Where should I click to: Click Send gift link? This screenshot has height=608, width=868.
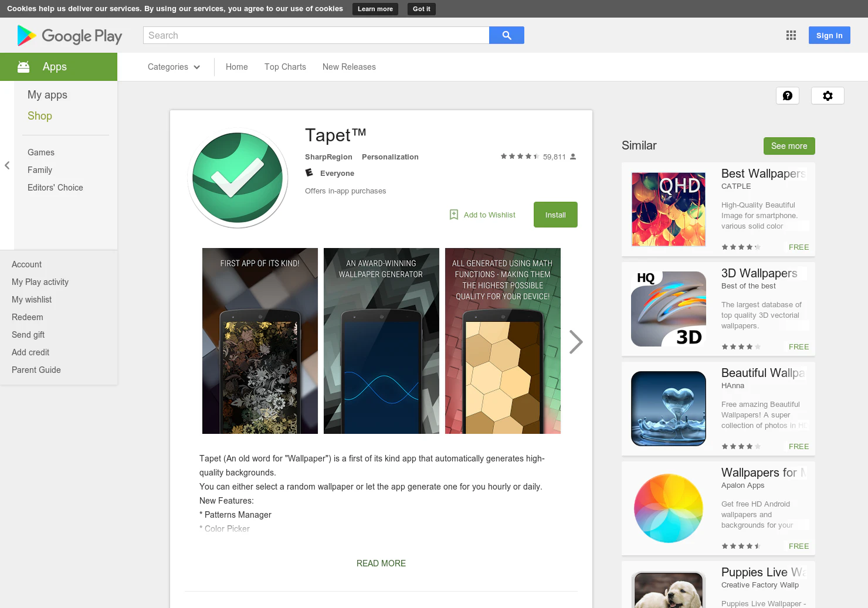[28, 335]
